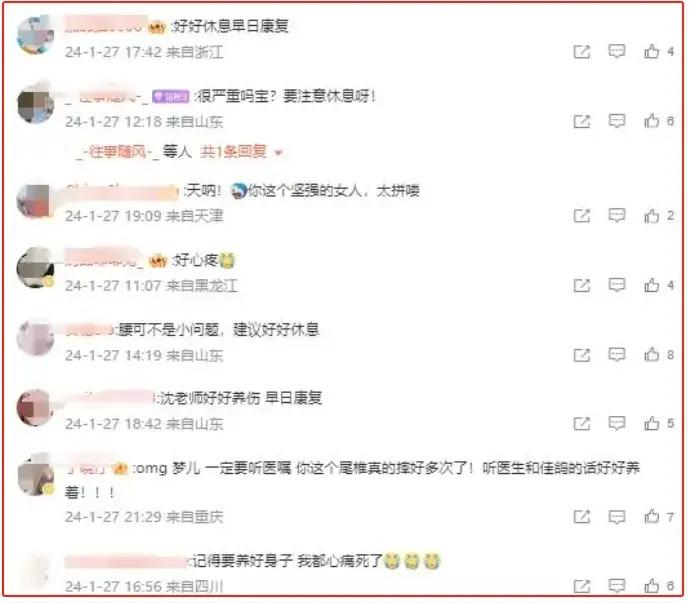Reply to the 腰可不是小问题 comment
The height and width of the screenshot is (603, 690).
(x=617, y=355)
